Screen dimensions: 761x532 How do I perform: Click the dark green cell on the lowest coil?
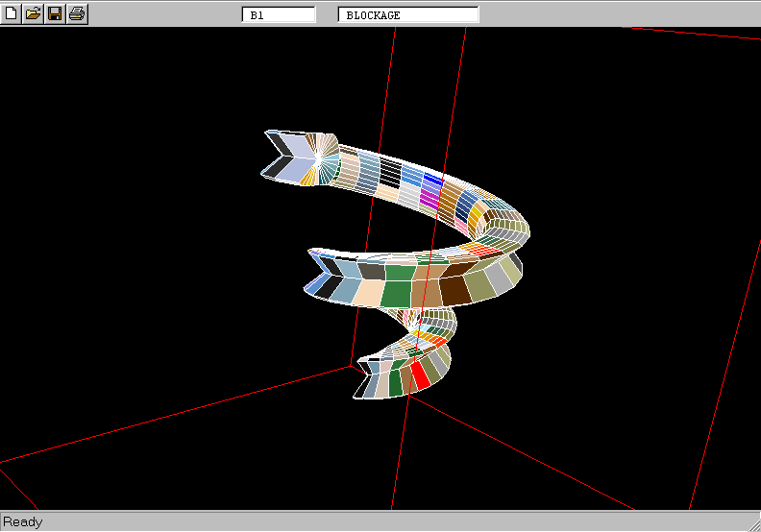395,382
